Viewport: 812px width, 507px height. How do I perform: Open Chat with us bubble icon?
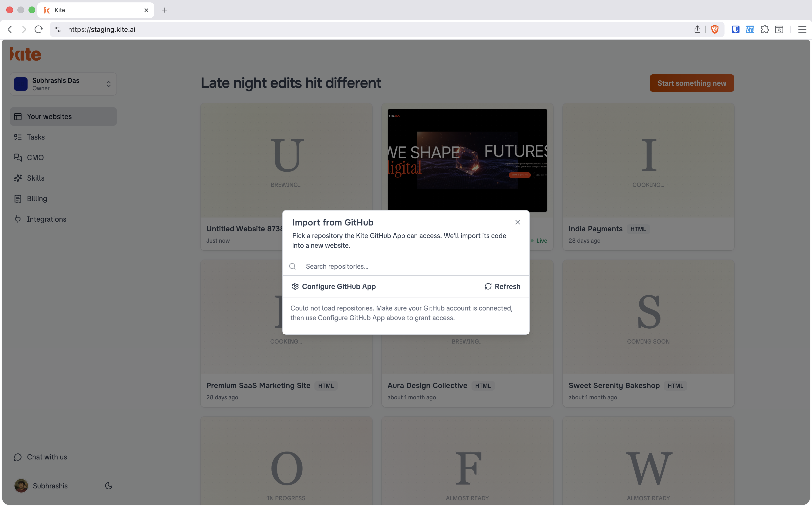pos(18,457)
